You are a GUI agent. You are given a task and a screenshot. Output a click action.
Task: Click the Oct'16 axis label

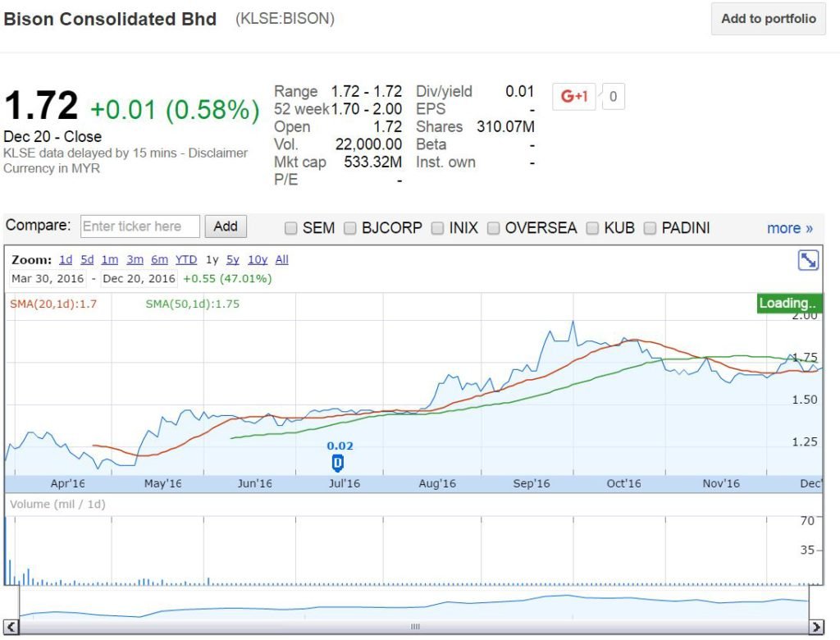[623, 483]
